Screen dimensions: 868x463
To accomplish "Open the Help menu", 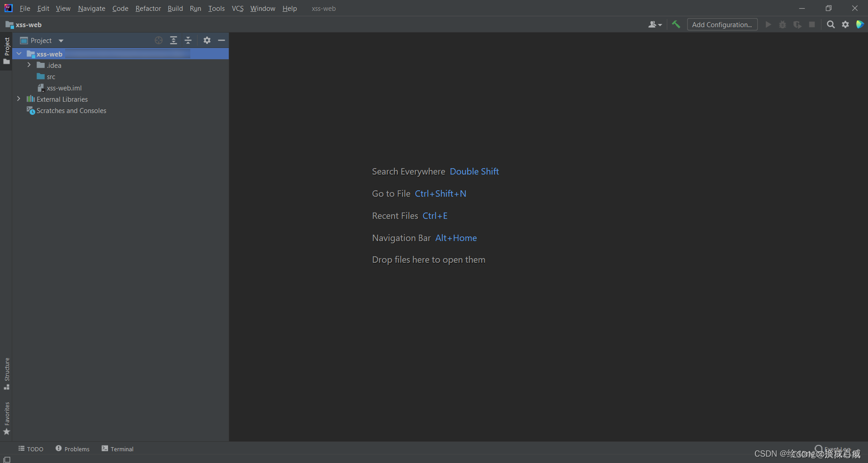I will click(x=290, y=9).
